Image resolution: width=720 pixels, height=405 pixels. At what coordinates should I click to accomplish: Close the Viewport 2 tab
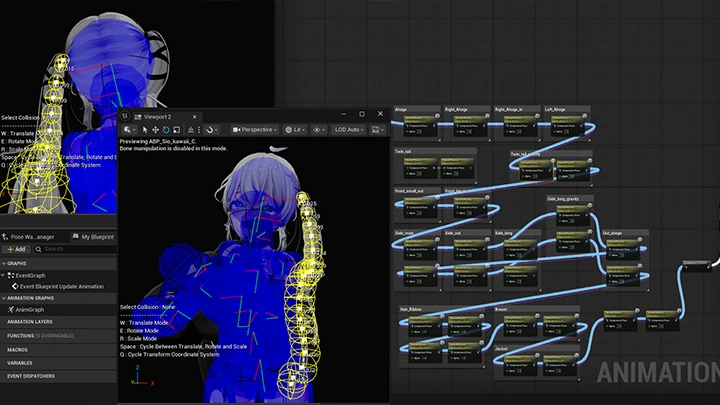point(194,117)
